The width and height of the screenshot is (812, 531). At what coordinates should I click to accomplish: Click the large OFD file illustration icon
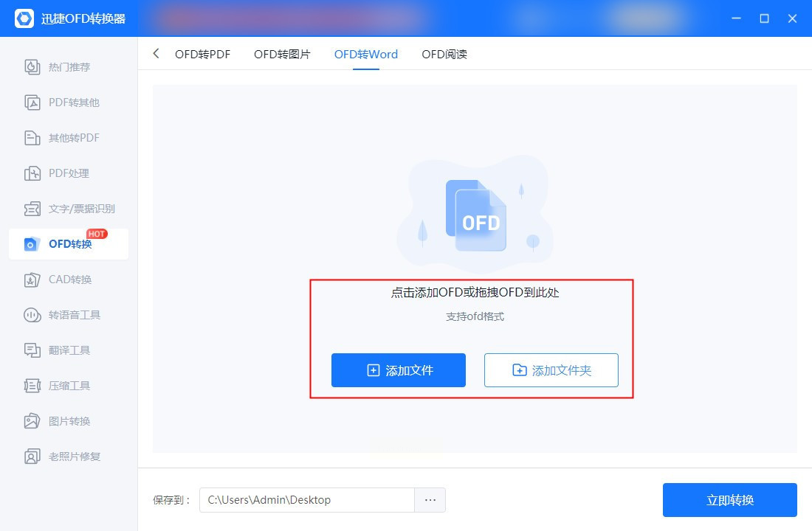476,215
